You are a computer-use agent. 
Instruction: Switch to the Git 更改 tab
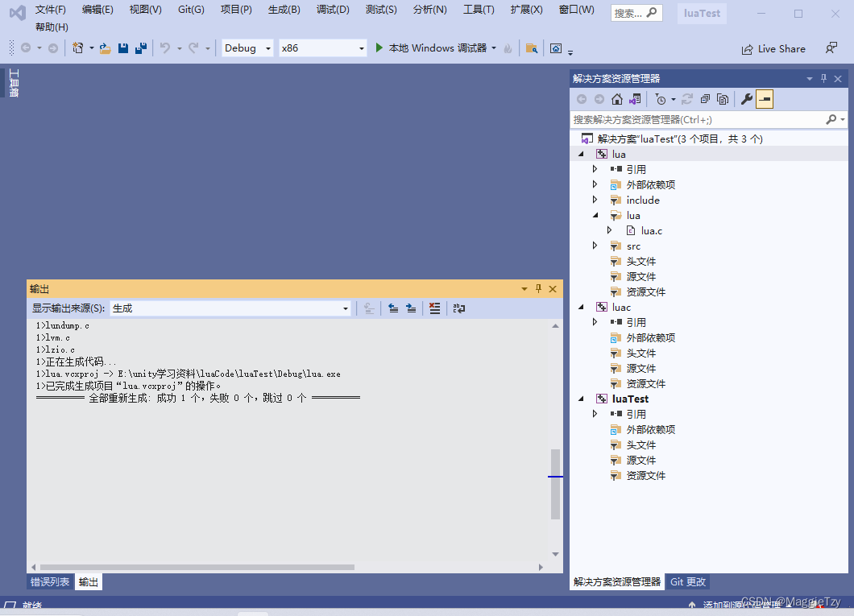pyautogui.click(x=687, y=581)
